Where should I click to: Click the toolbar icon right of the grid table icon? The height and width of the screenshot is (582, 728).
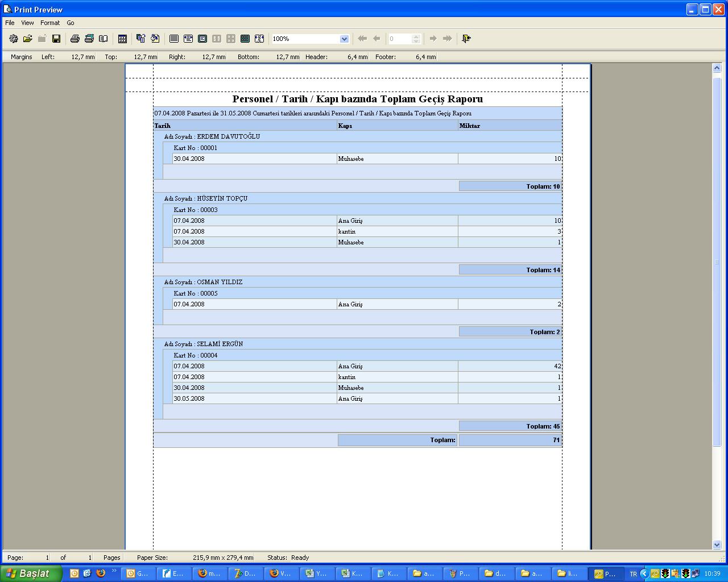(140, 39)
